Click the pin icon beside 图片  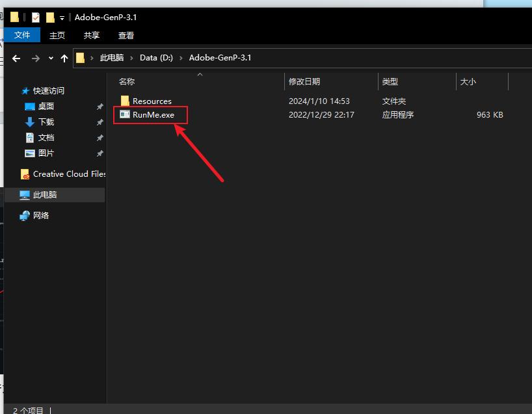tap(100, 153)
